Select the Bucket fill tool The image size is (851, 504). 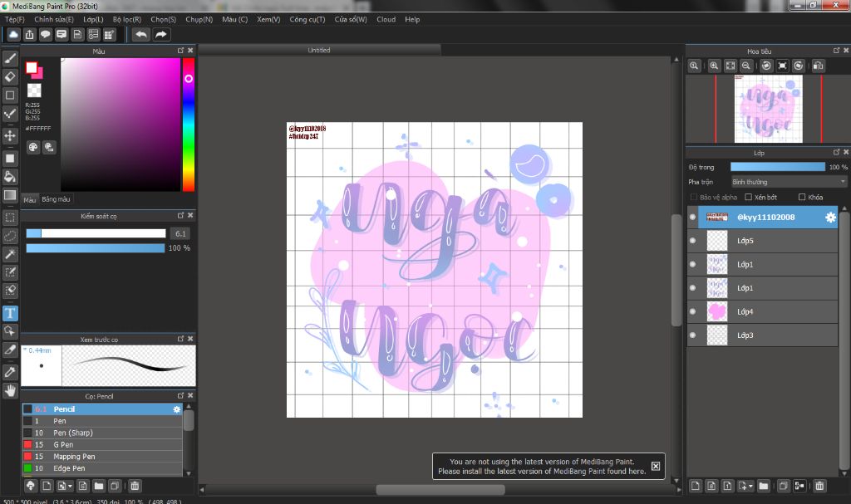click(x=10, y=176)
